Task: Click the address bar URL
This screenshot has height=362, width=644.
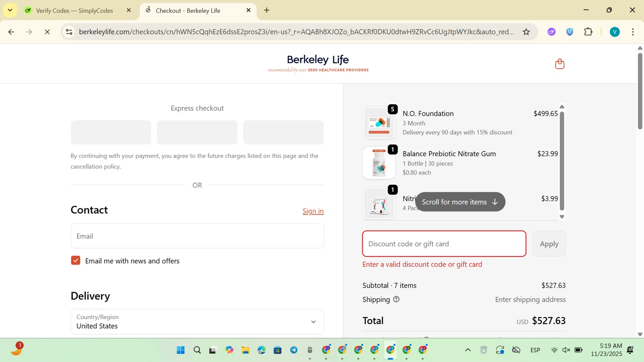Action: pyautogui.click(x=296, y=32)
